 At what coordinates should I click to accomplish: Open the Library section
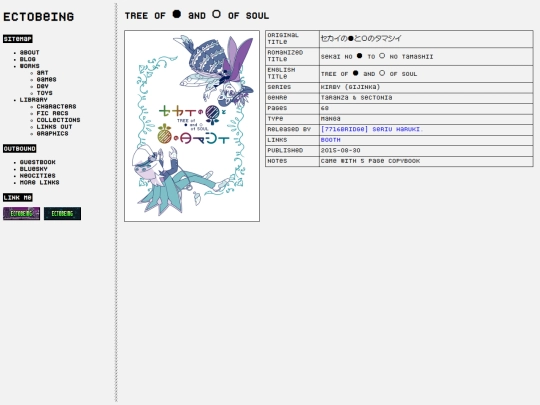point(33,100)
